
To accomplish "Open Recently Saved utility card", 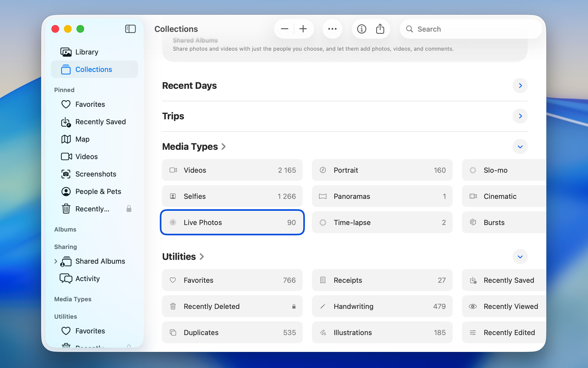I will [504, 280].
